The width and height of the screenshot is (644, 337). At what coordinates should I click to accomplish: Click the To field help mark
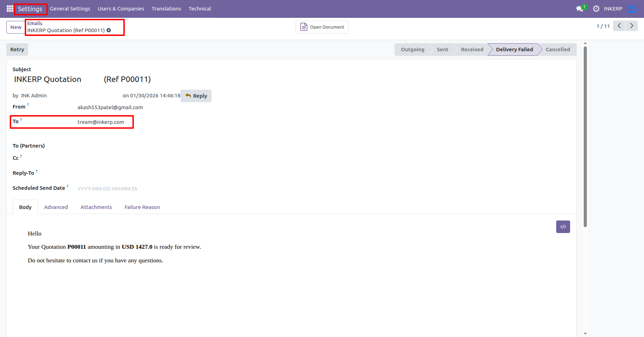[21, 120]
